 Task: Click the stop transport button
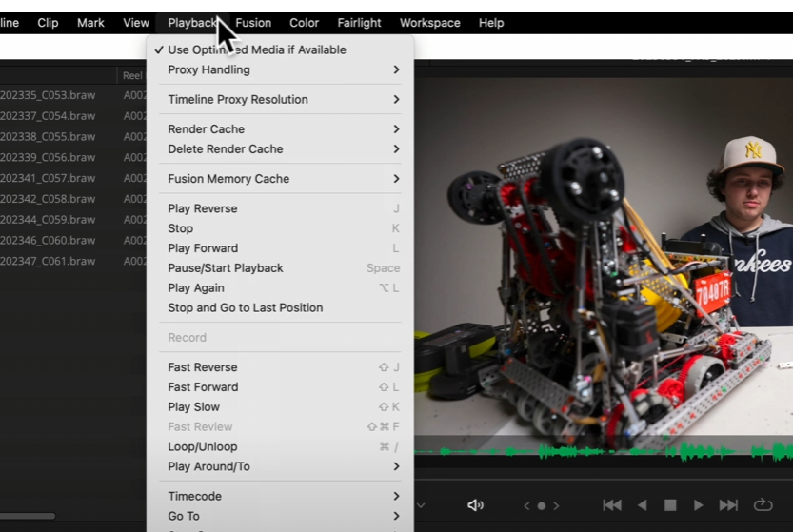pos(670,505)
